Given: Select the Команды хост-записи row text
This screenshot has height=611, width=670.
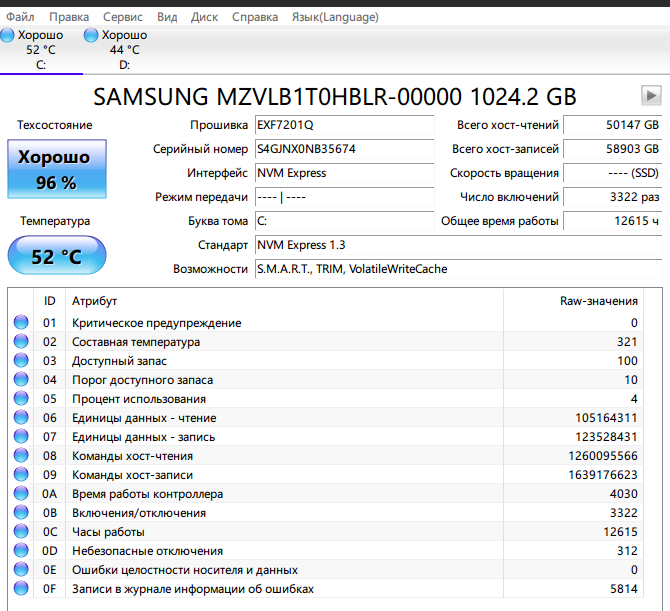Looking at the screenshot, I should pyautogui.click(x=132, y=475).
